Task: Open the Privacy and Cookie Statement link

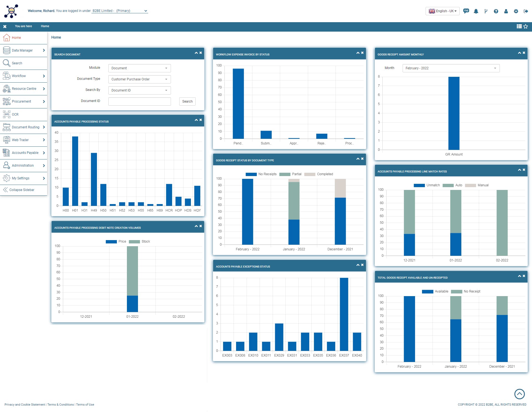Action: pyautogui.click(x=25, y=405)
